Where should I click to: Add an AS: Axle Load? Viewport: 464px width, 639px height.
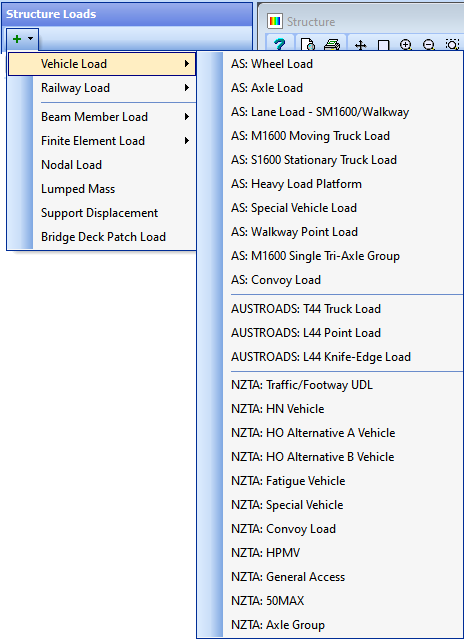coord(330,88)
